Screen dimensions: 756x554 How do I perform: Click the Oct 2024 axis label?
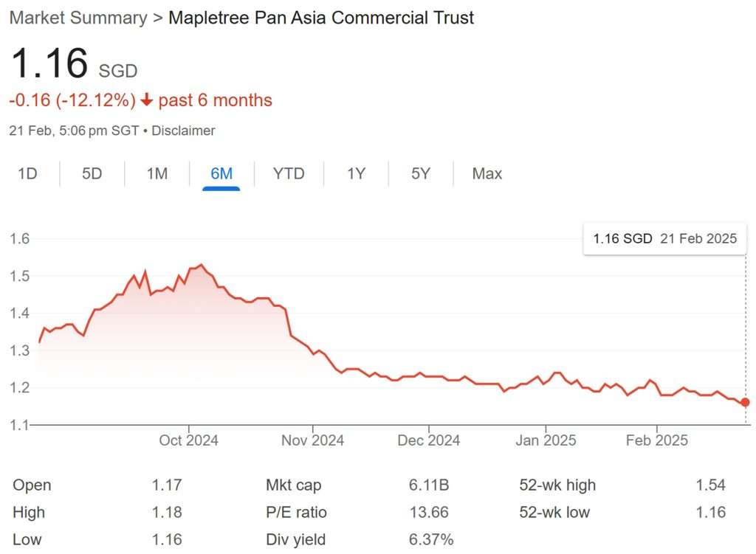point(189,440)
